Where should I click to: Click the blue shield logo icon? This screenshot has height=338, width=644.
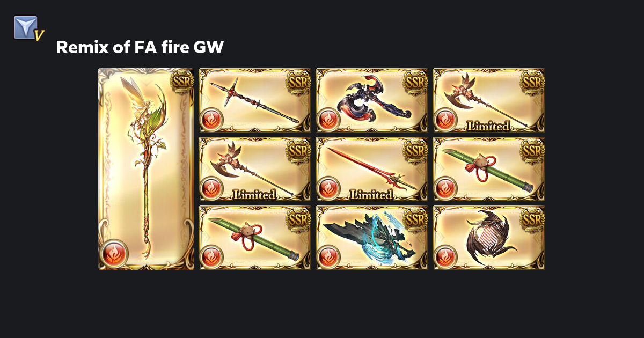click(28, 28)
